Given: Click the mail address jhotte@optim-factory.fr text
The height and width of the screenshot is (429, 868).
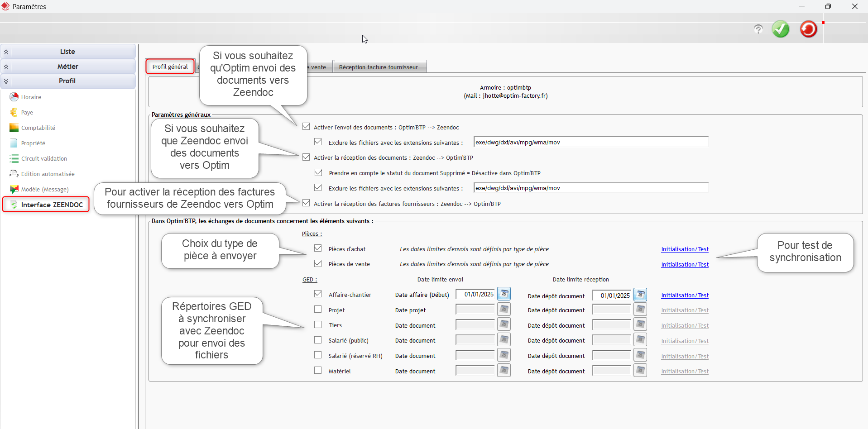Looking at the screenshot, I should coord(514,96).
